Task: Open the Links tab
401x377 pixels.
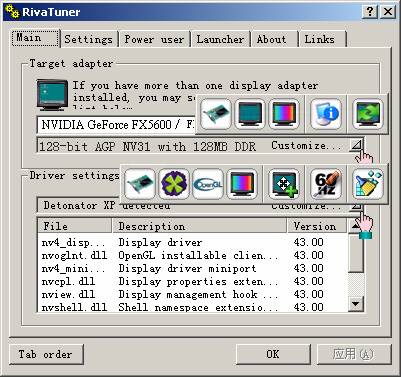Action: click(322, 39)
